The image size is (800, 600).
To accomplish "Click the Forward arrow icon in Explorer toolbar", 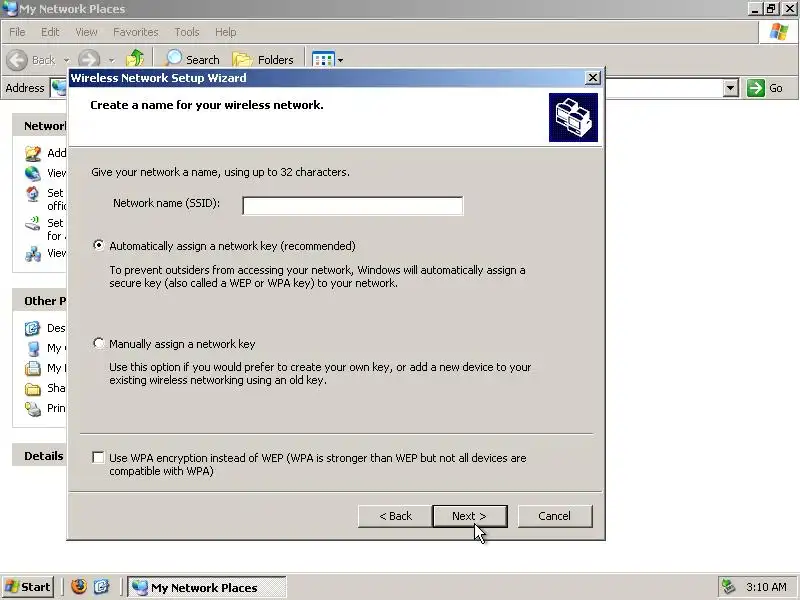I will pyautogui.click(x=89, y=60).
